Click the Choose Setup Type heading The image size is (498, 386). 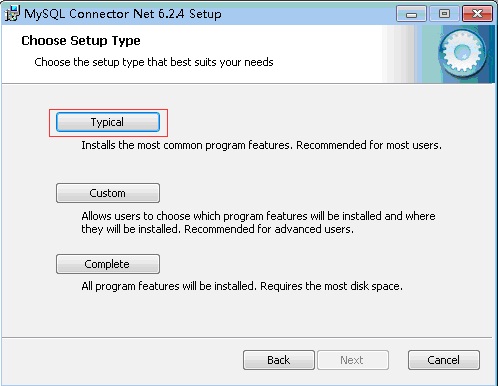[x=81, y=41]
